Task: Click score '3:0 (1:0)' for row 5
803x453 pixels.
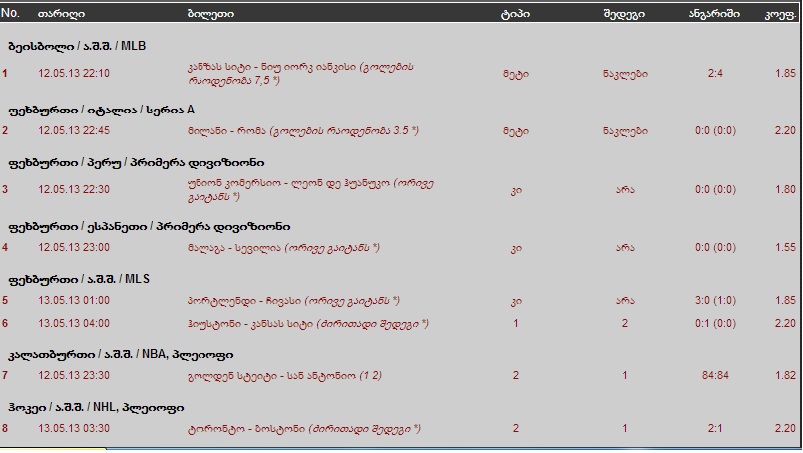Action: [715, 300]
